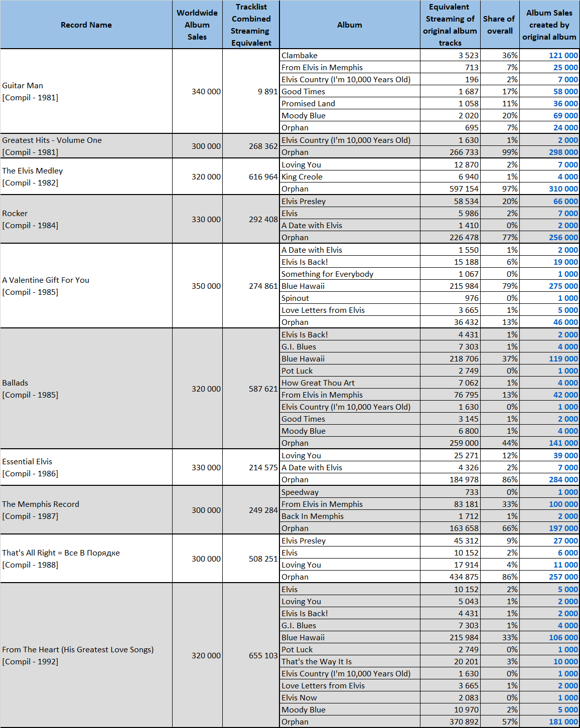The image size is (580, 728).
Task: Click the streams value 58 534
Action: (x=450, y=201)
